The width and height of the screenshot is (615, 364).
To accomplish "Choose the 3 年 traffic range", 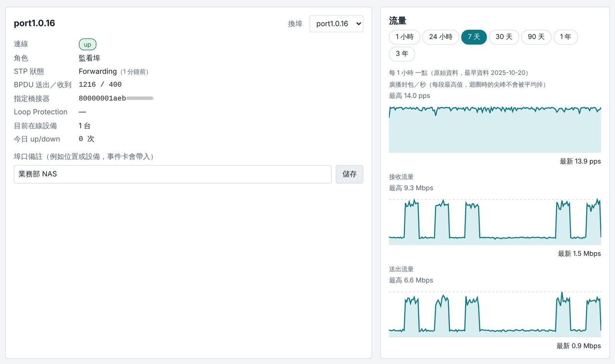I will (402, 54).
